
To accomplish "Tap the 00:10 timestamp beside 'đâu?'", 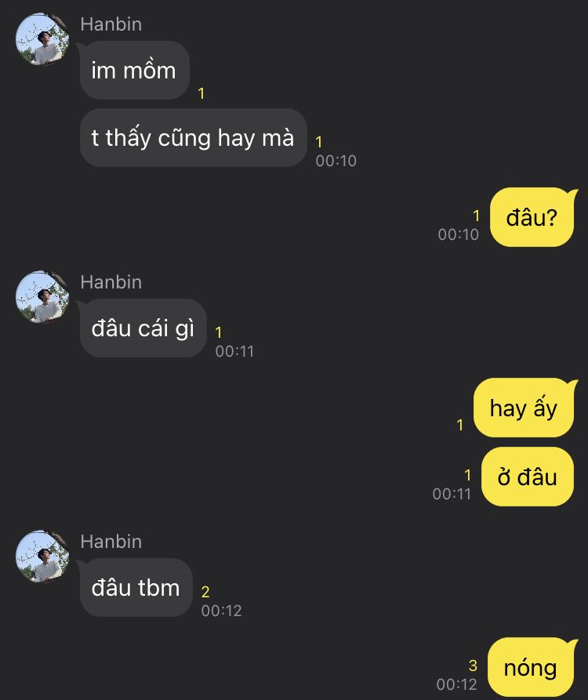I will coord(458,234).
